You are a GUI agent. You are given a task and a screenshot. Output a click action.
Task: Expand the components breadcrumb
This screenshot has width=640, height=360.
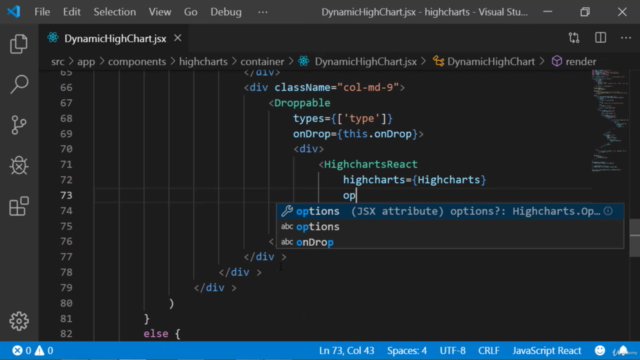click(137, 62)
